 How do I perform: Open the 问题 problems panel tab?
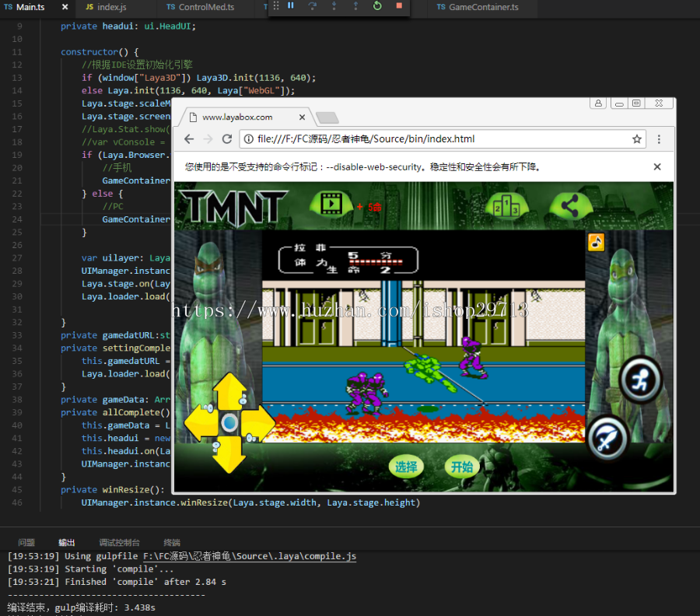click(x=26, y=542)
